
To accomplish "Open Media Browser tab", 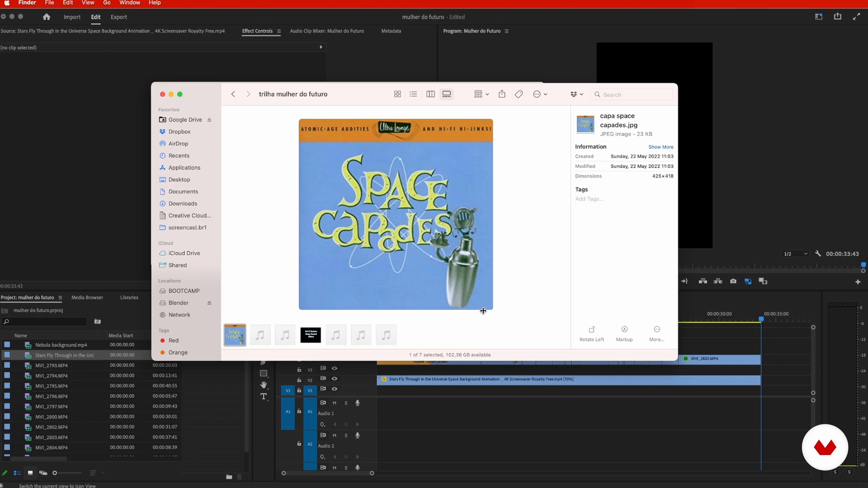I will coord(87,298).
